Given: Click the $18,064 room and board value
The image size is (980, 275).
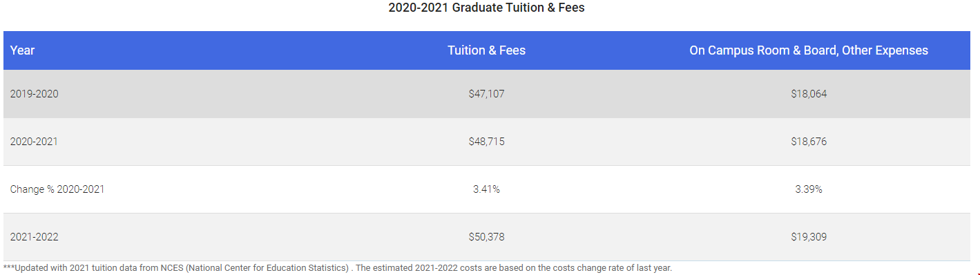Looking at the screenshot, I should pyautogui.click(x=809, y=94).
